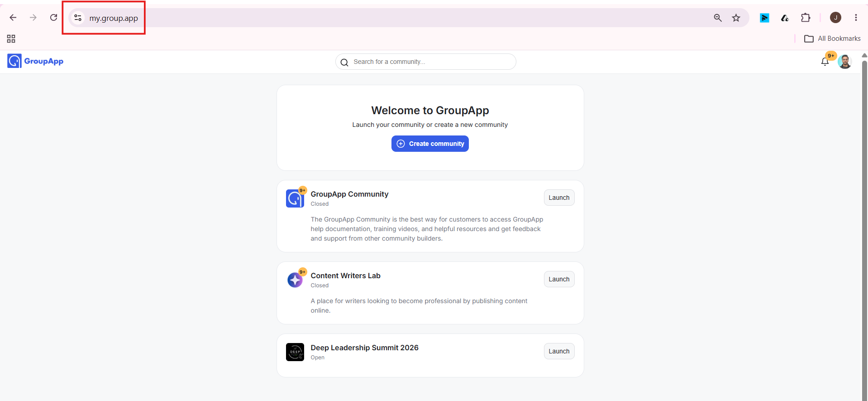Open the Chrome three-dot menu
Screen dimensions: 868x401
pyautogui.click(x=856, y=18)
